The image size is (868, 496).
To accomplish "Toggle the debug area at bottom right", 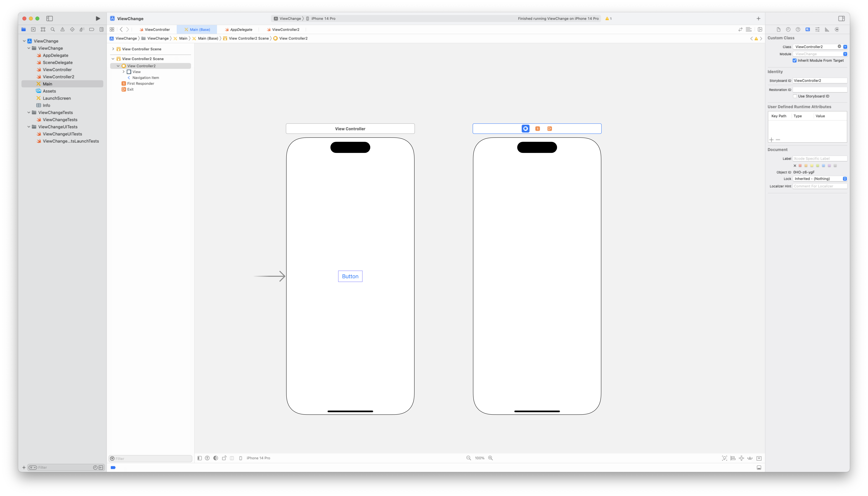I will click(x=759, y=468).
